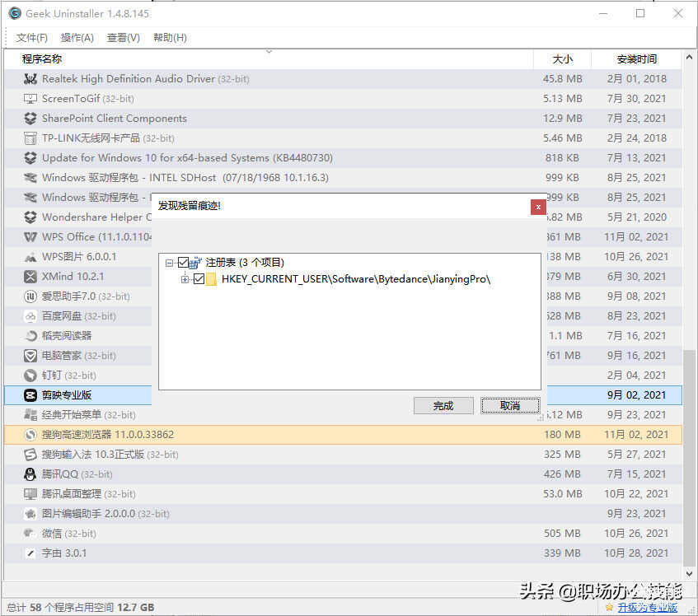Click the 取消 button
The width and height of the screenshot is (698, 616).
(510, 405)
